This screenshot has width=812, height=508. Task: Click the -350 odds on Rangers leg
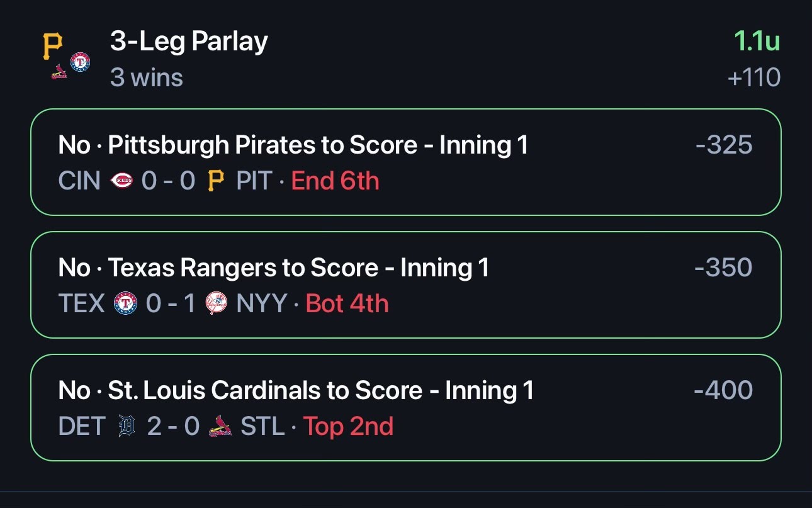723,268
